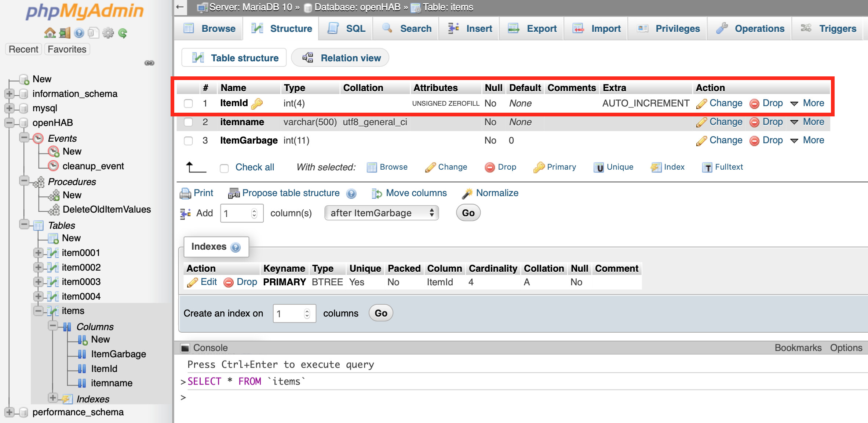Open the settings gear icon in sidebar
Viewport: 868px width, 423px height.
108,33
